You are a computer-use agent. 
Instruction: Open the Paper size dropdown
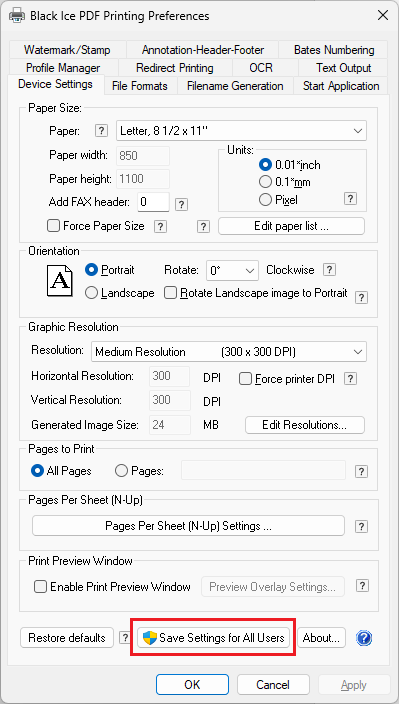tap(241, 131)
